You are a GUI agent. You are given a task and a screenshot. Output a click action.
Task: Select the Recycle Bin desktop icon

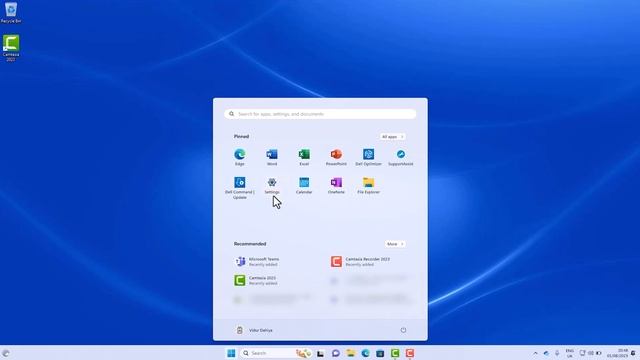(11, 13)
